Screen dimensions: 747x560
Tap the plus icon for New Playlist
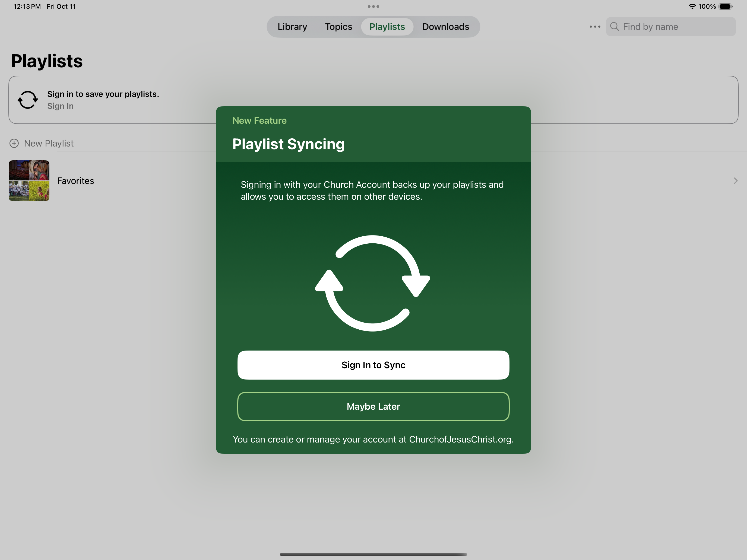[x=14, y=144]
